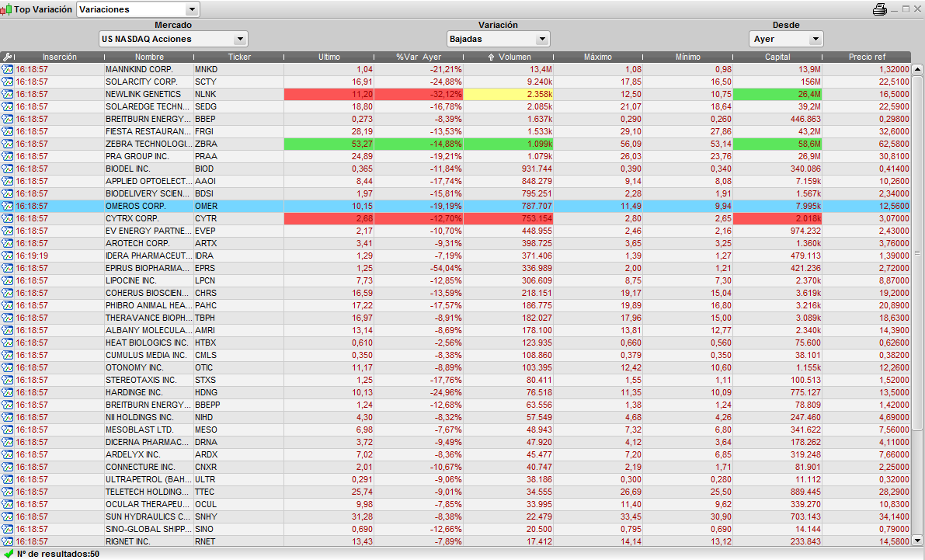The height and width of the screenshot is (560, 925).
Task: Open the Variación Bajadas dropdown
Action: click(x=499, y=39)
